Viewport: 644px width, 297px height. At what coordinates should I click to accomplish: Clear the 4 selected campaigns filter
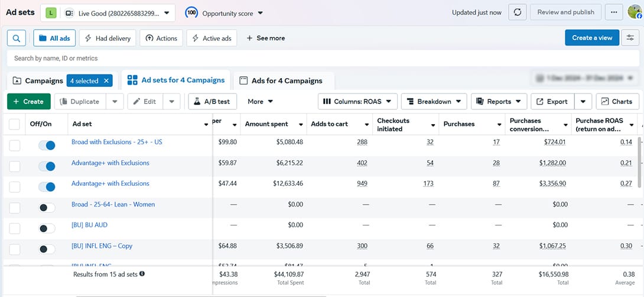[x=106, y=80]
